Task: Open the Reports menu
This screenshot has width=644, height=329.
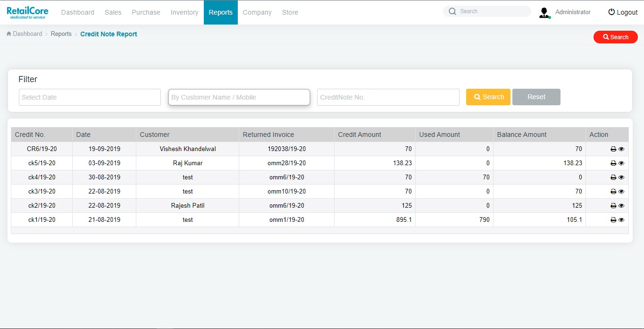Action: tap(221, 12)
